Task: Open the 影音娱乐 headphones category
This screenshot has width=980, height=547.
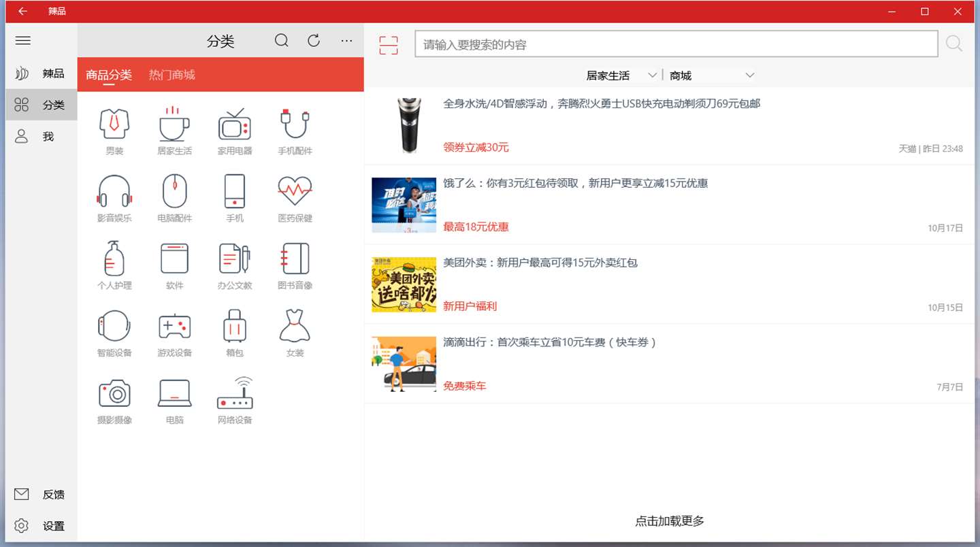Action: pyautogui.click(x=114, y=199)
